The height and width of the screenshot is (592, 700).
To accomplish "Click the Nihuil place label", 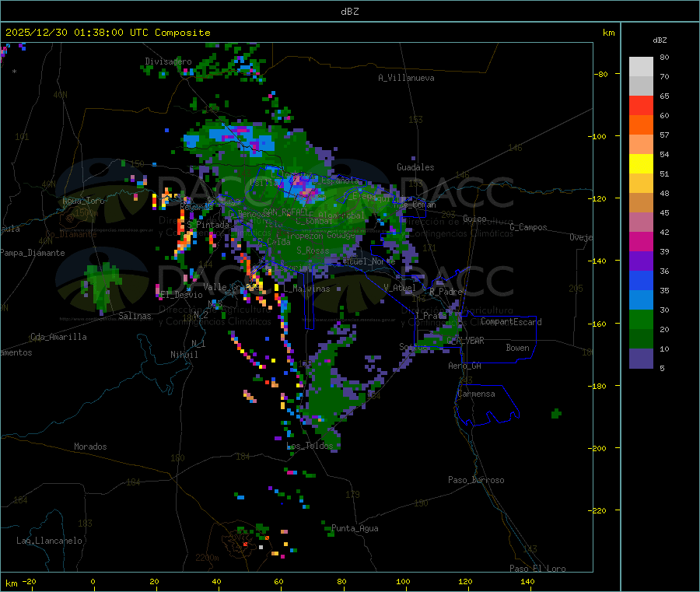I will 184,355.
